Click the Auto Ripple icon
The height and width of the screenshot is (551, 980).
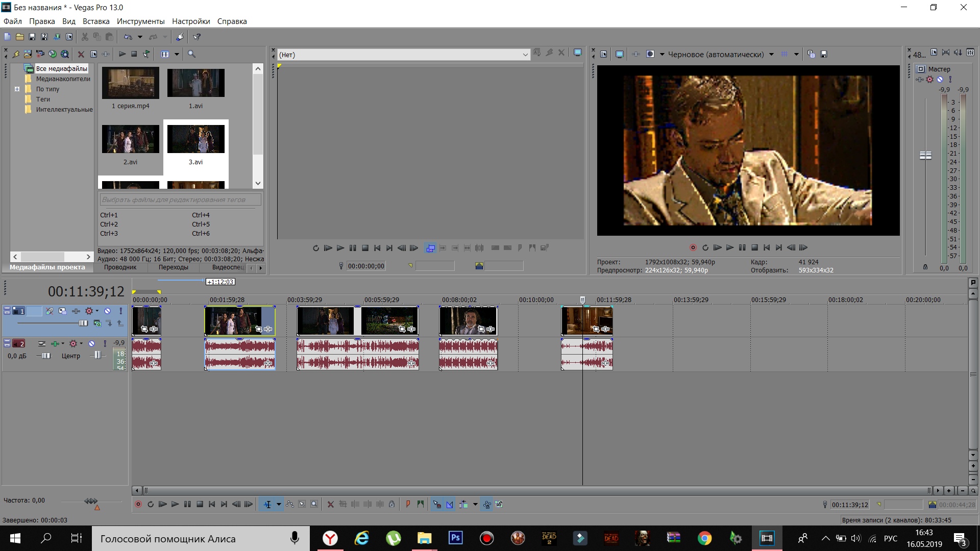pyautogui.click(x=463, y=504)
